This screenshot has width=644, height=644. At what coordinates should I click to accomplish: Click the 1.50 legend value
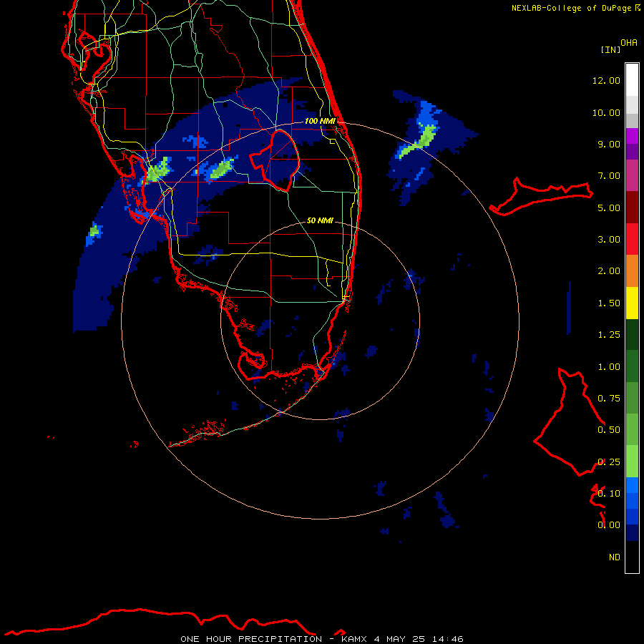(x=609, y=303)
